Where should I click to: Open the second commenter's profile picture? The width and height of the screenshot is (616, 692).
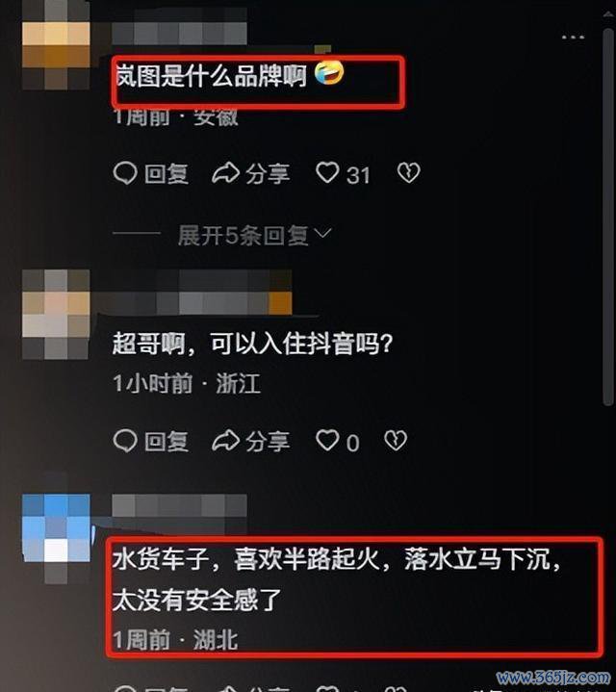coord(56,315)
